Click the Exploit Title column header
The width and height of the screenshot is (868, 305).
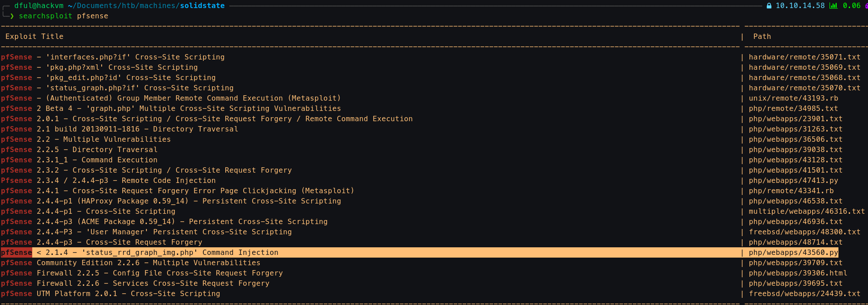(34, 37)
